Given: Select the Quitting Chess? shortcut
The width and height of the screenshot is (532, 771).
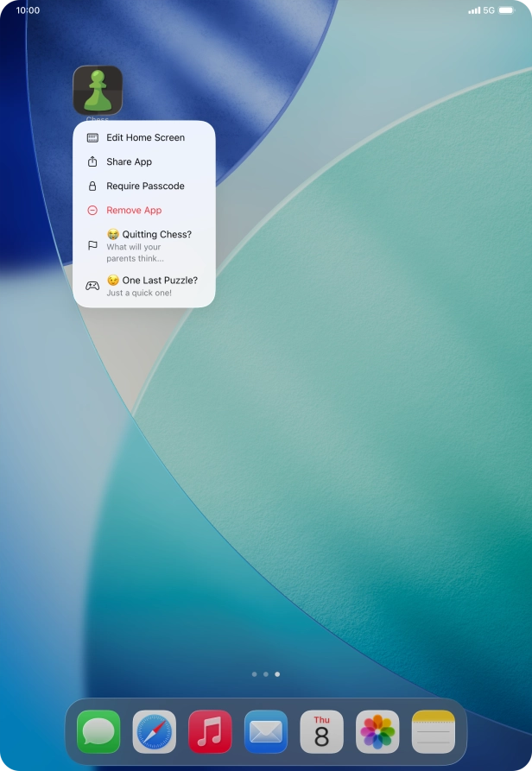Looking at the screenshot, I should click(149, 245).
